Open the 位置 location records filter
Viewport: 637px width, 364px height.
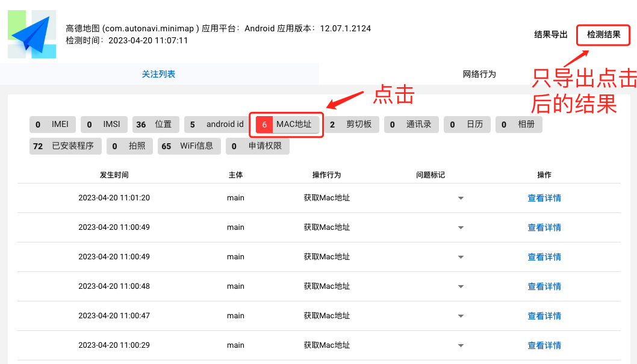pyautogui.click(x=155, y=124)
